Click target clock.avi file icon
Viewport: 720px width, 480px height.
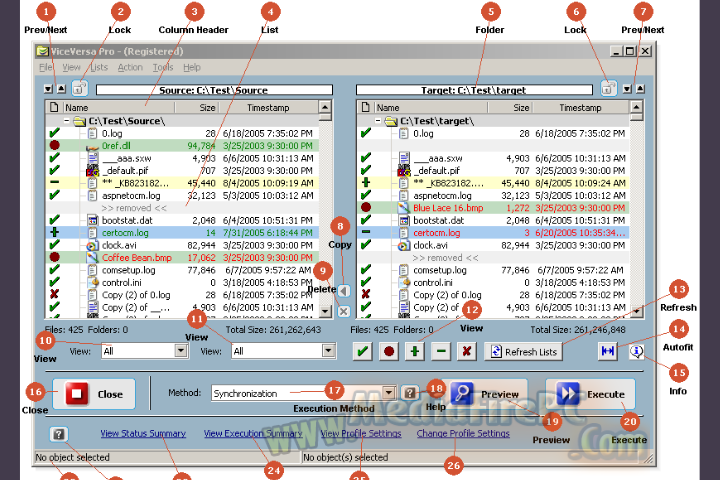(x=404, y=245)
